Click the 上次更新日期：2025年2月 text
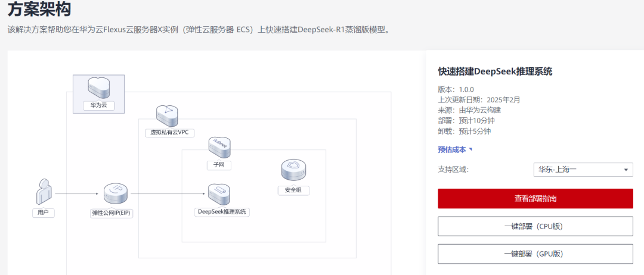 479,99
